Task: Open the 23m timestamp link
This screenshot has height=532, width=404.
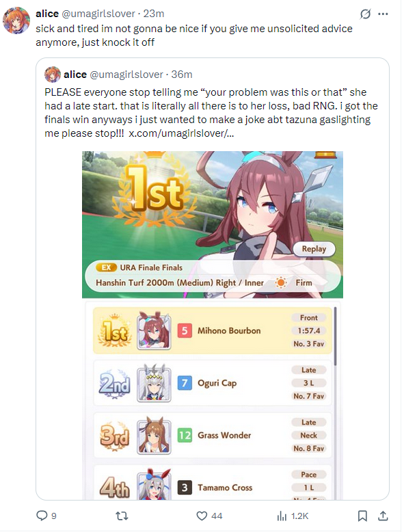Action: coord(154,14)
